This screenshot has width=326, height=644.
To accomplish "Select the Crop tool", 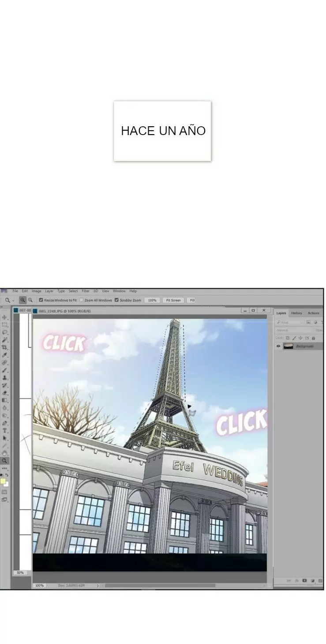I will point(4,347).
